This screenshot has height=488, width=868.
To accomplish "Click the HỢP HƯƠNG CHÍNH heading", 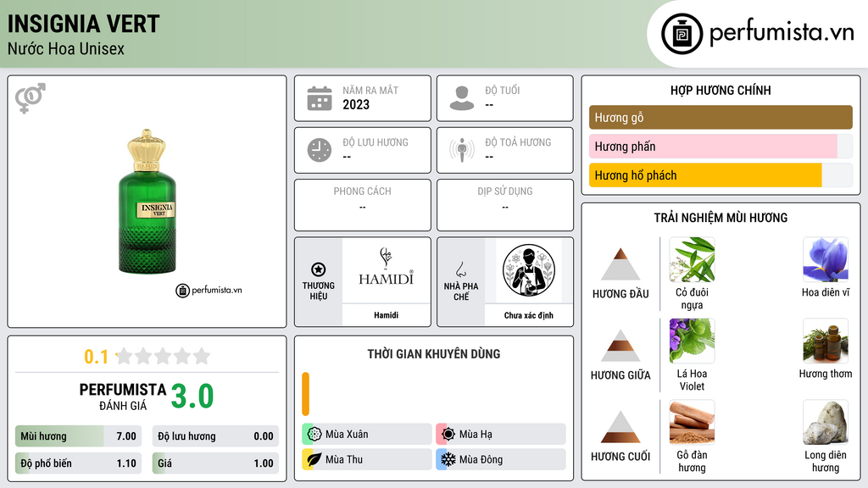I will [721, 90].
